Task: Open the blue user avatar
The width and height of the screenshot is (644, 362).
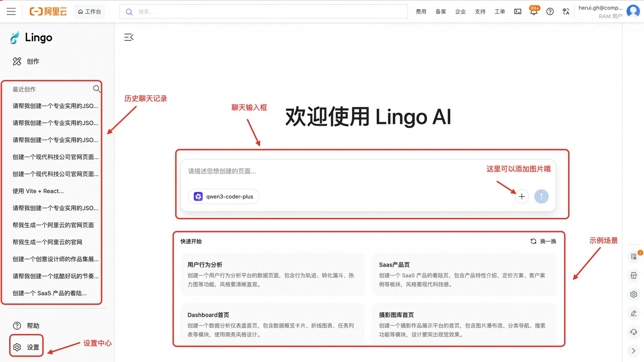Action: coord(633,12)
